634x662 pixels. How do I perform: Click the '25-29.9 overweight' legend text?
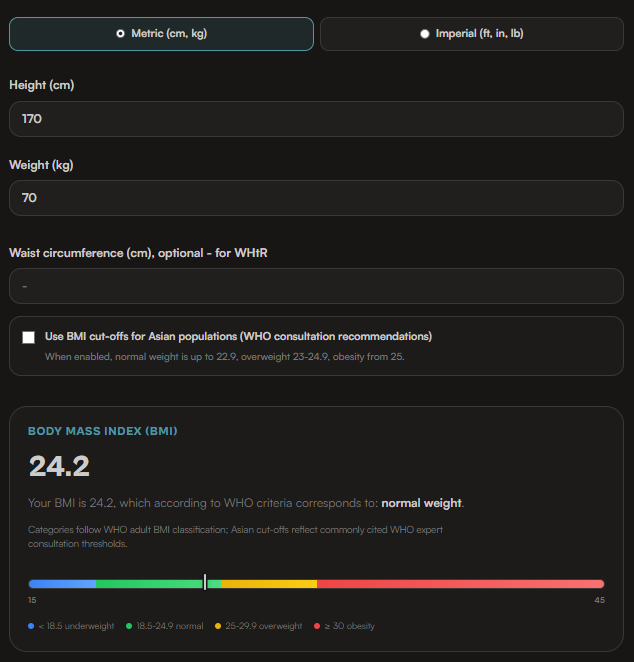click(x=264, y=626)
